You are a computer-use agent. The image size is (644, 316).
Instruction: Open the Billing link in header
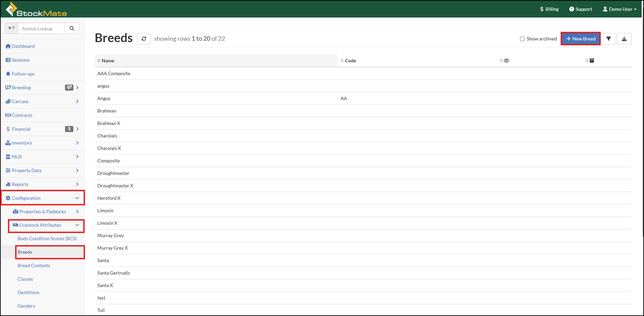(x=549, y=9)
